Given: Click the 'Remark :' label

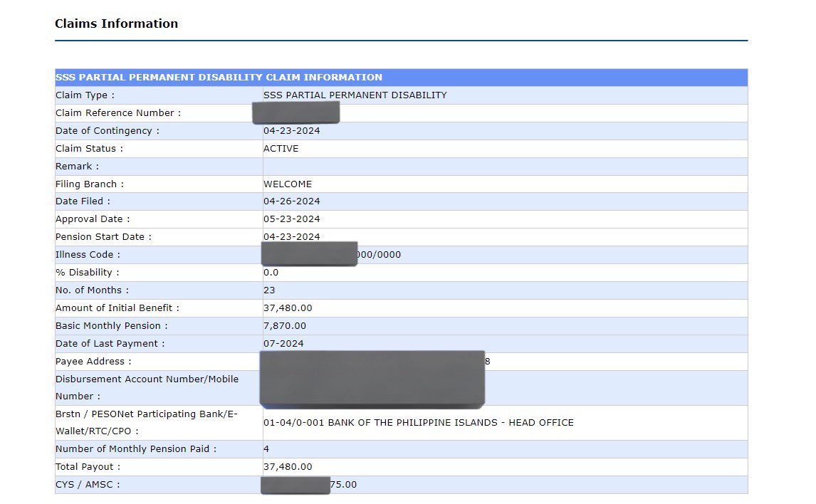Looking at the screenshot, I should [78, 166].
